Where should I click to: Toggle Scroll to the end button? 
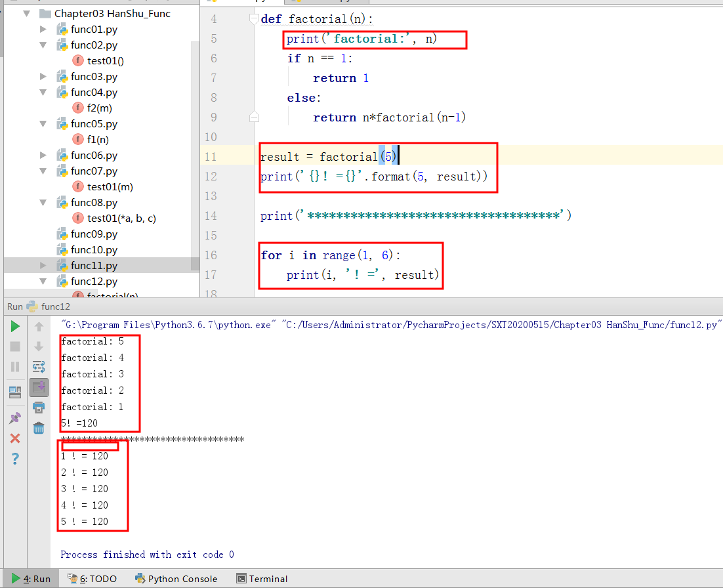tap(39, 387)
